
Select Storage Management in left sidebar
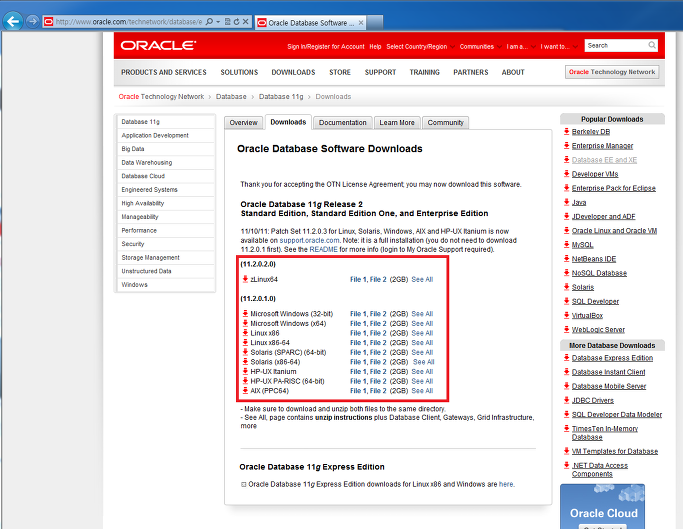pyautogui.click(x=166, y=258)
